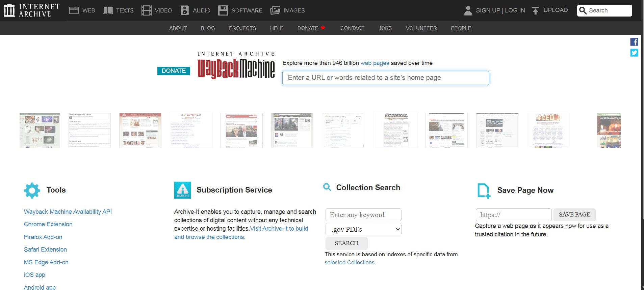The height and width of the screenshot is (290, 644).
Task: Share page via Twitter icon
Action: [634, 53]
